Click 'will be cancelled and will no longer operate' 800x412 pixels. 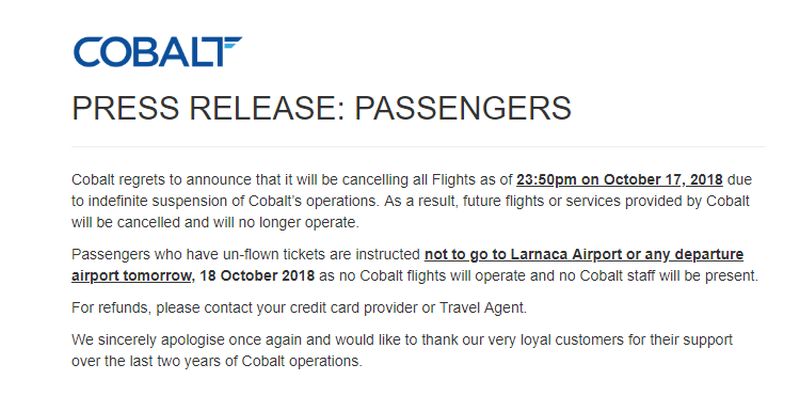coord(215,223)
